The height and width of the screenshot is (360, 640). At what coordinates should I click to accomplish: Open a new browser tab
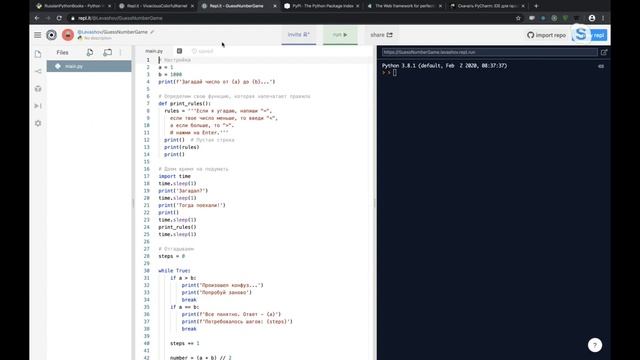536,6
